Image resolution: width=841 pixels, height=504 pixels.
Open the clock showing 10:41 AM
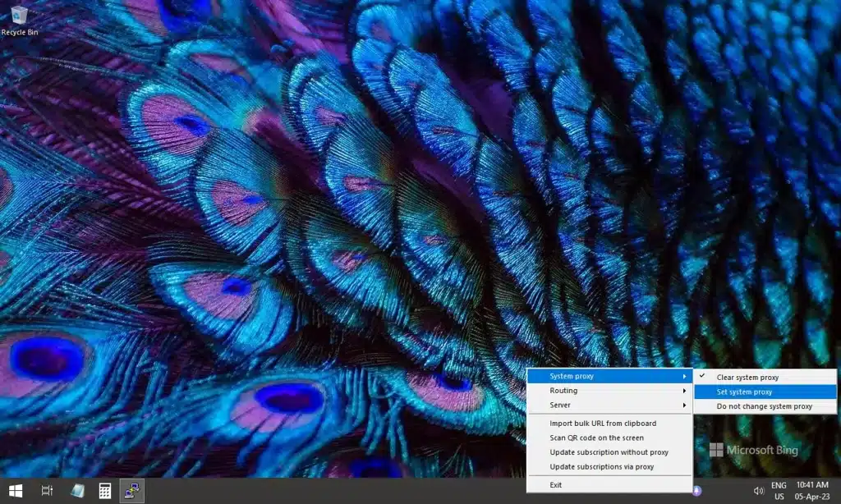[812, 491]
